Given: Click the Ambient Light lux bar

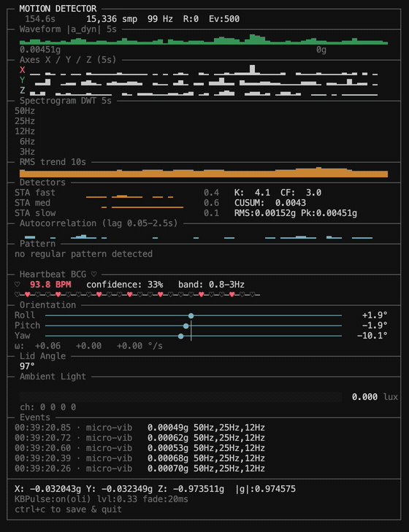Looking at the screenshot, I should (x=180, y=397).
